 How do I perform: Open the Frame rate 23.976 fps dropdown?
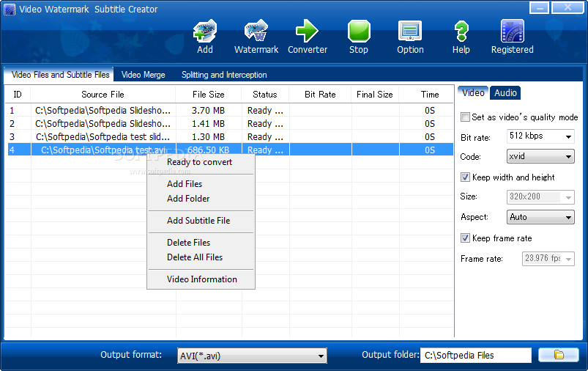coord(548,259)
